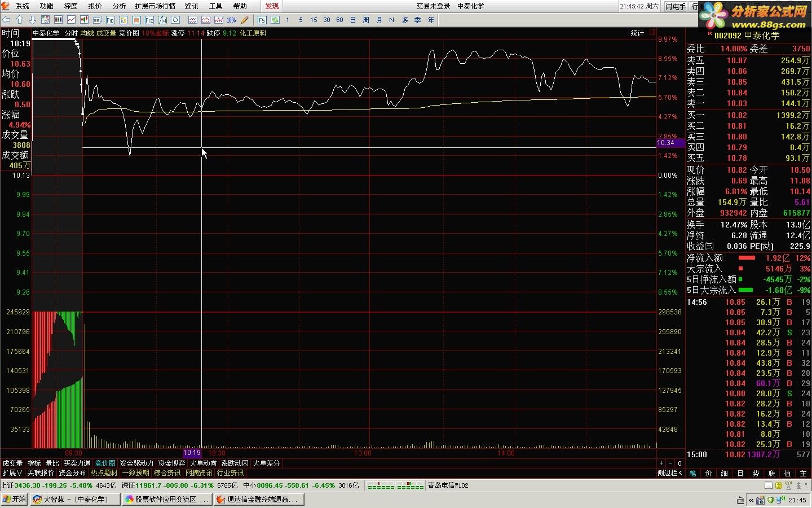Switch to the 势 tab in the sidebar

tap(756, 473)
